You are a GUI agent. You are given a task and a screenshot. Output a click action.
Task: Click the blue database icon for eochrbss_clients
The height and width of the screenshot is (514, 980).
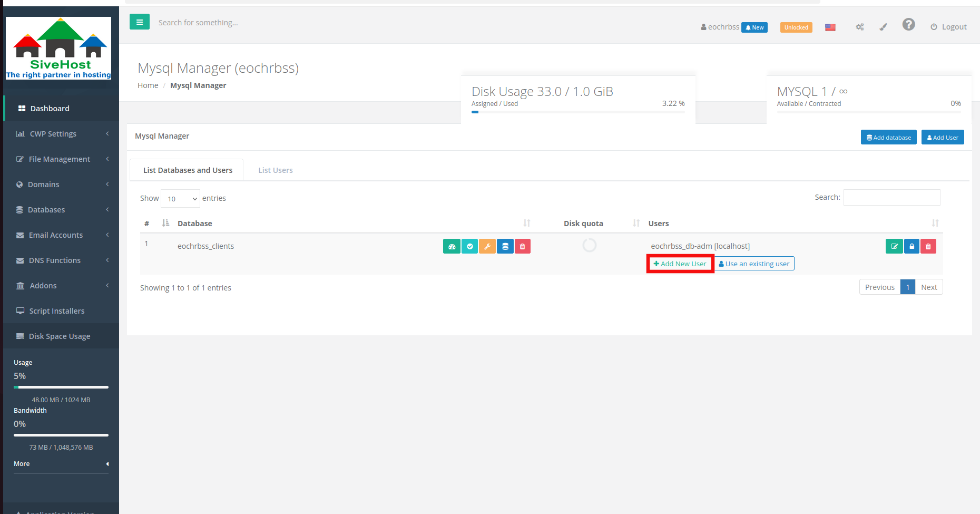(505, 246)
